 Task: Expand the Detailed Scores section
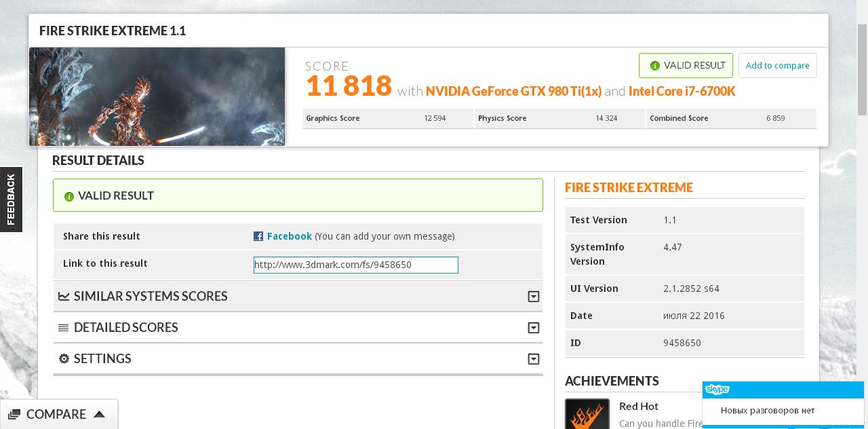coord(298,327)
